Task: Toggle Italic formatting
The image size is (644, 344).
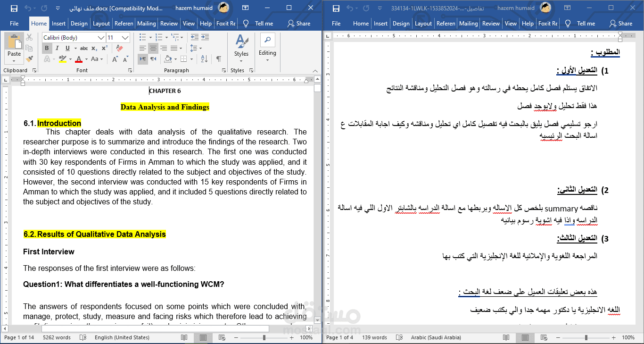Action: pyautogui.click(x=57, y=48)
